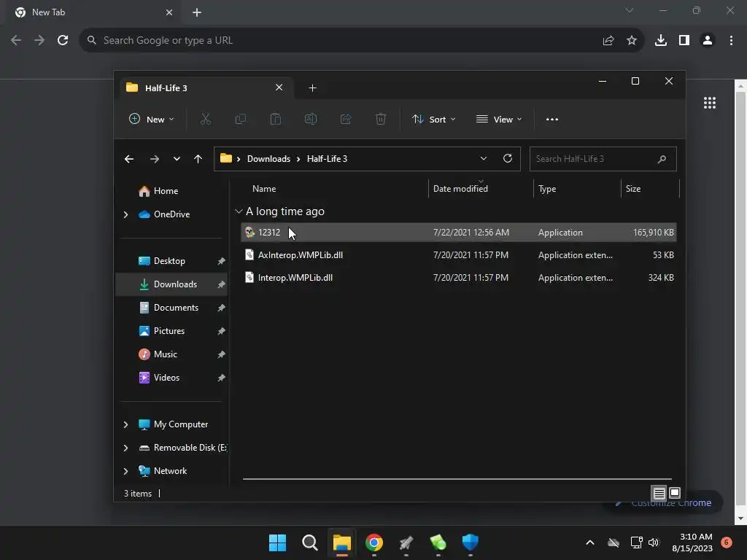Click the Rename icon in Explorer toolbar
747x560 pixels.
point(311,119)
